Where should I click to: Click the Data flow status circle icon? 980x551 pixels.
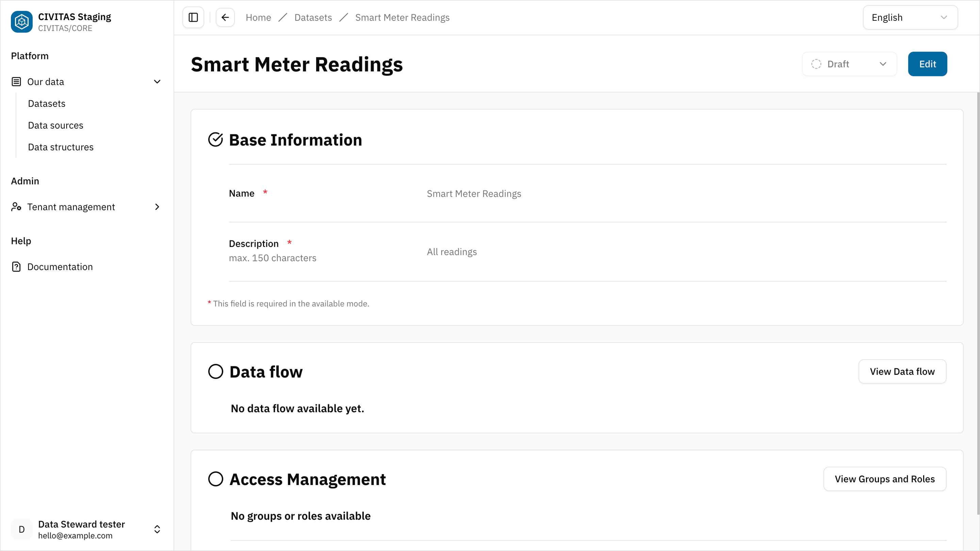216,371
